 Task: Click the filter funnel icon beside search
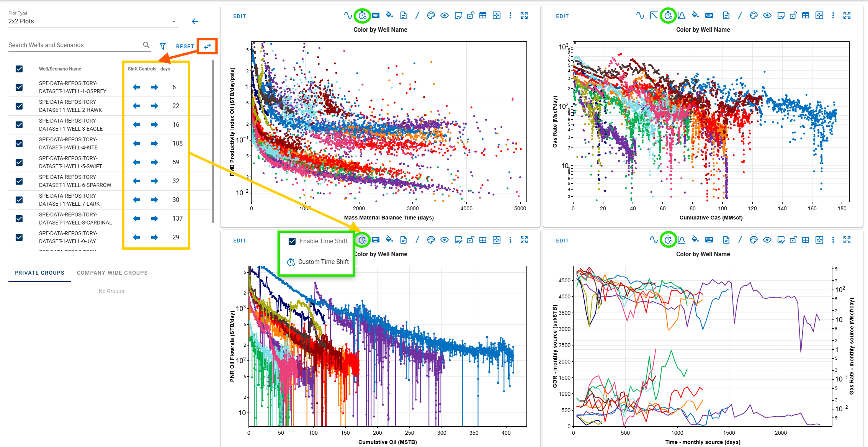pyautogui.click(x=163, y=46)
